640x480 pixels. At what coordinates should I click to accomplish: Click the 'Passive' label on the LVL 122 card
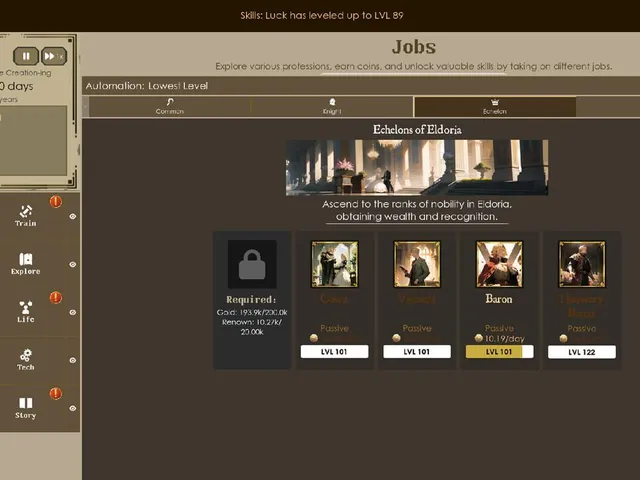point(582,328)
